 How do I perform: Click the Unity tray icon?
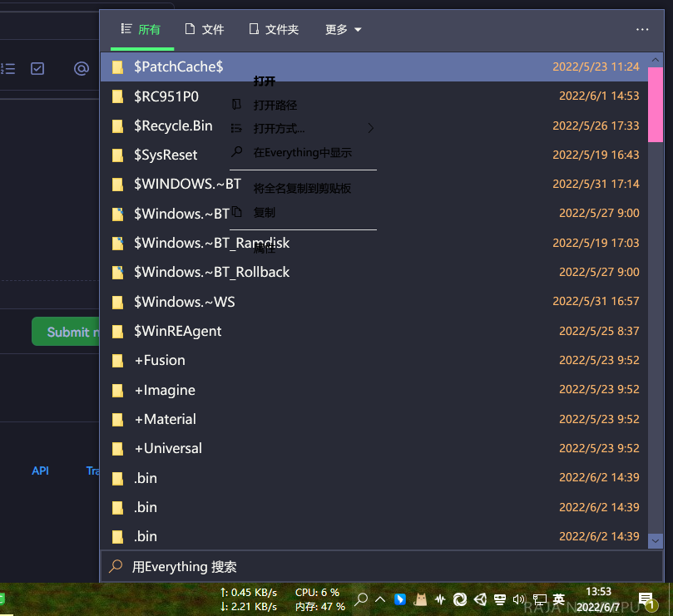(x=480, y=599)
